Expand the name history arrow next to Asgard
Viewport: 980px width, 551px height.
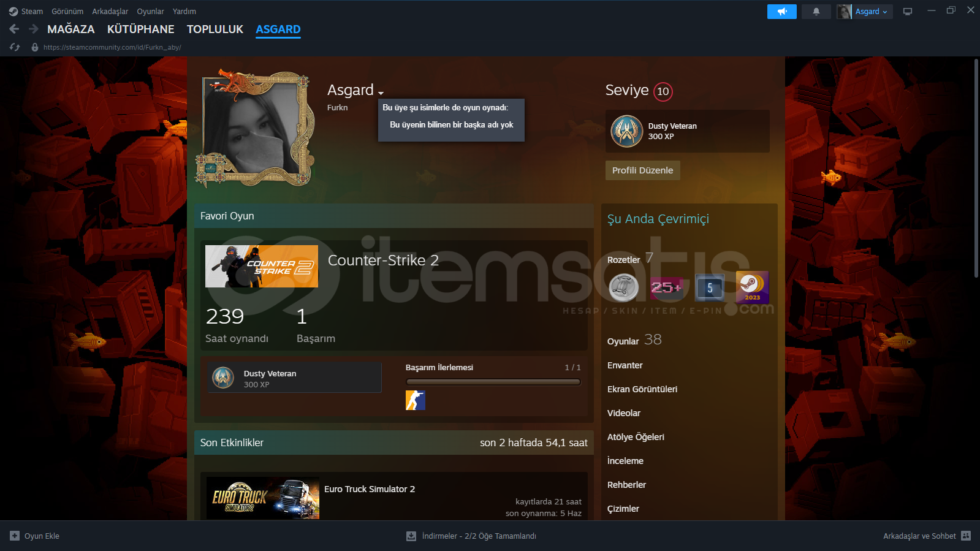tap(381, 93)
